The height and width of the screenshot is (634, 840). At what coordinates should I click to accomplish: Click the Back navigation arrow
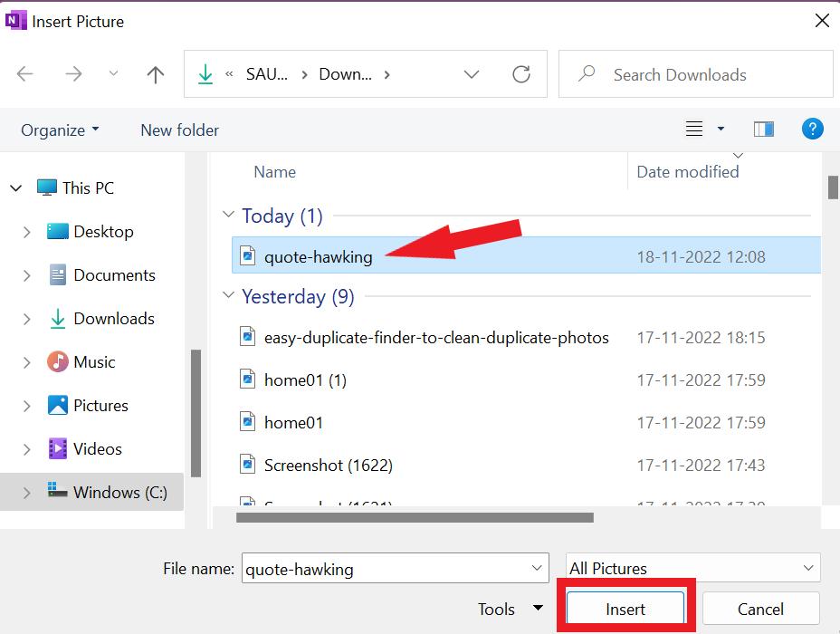[x=25, y=74]
